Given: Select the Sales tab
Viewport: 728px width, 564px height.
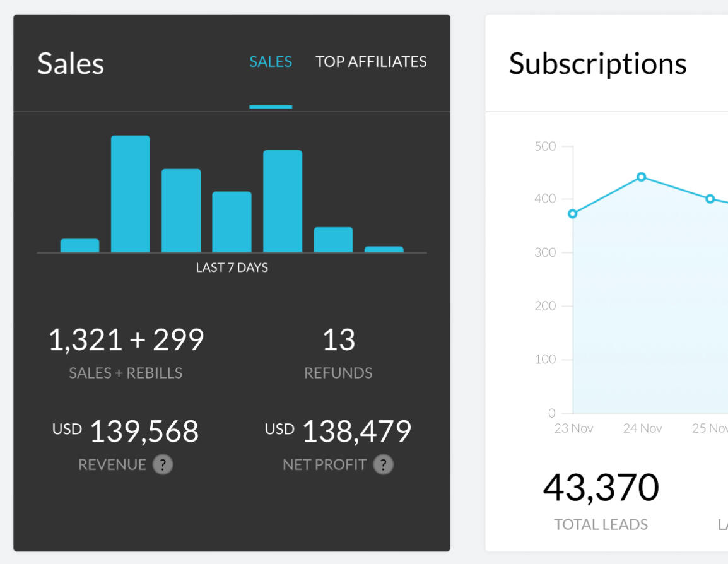Looking at the screenshot, I should click(271, 62).
